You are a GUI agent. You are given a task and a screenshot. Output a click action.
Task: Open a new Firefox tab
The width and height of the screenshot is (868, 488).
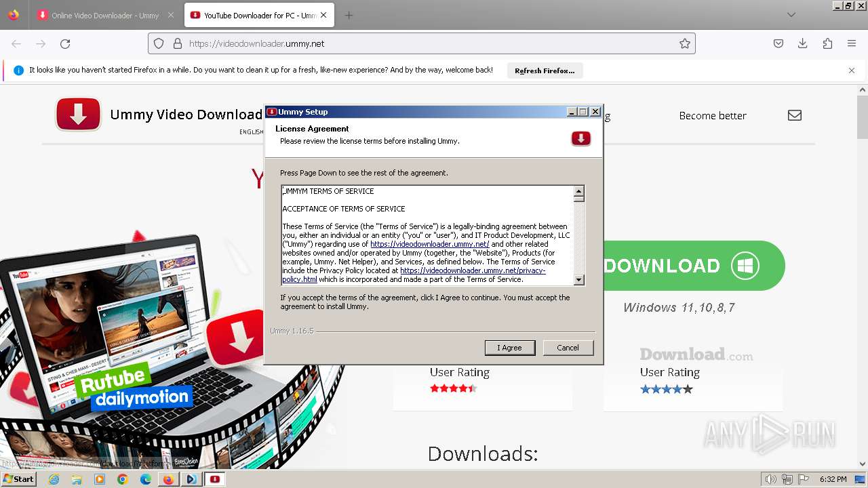[349, 15]
